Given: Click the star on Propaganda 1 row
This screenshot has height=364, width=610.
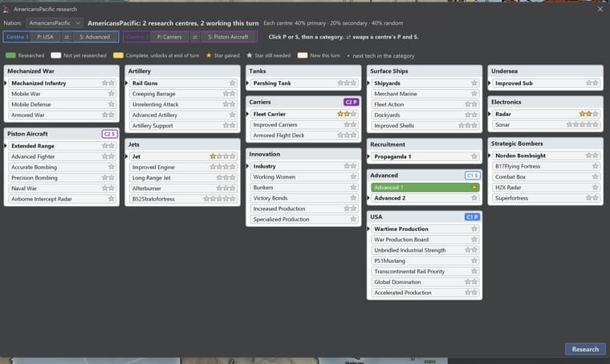Looking at the screenshot, I should pos(474,156).
